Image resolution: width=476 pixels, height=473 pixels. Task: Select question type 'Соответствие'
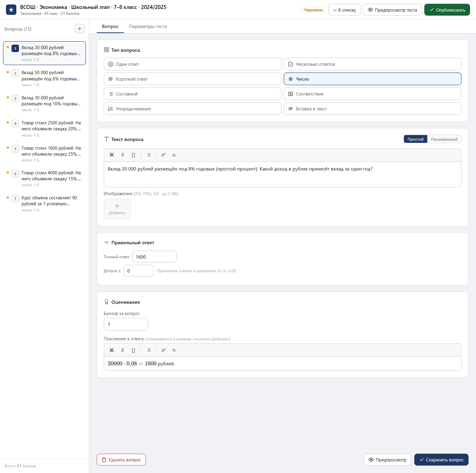tap(372, 94)
